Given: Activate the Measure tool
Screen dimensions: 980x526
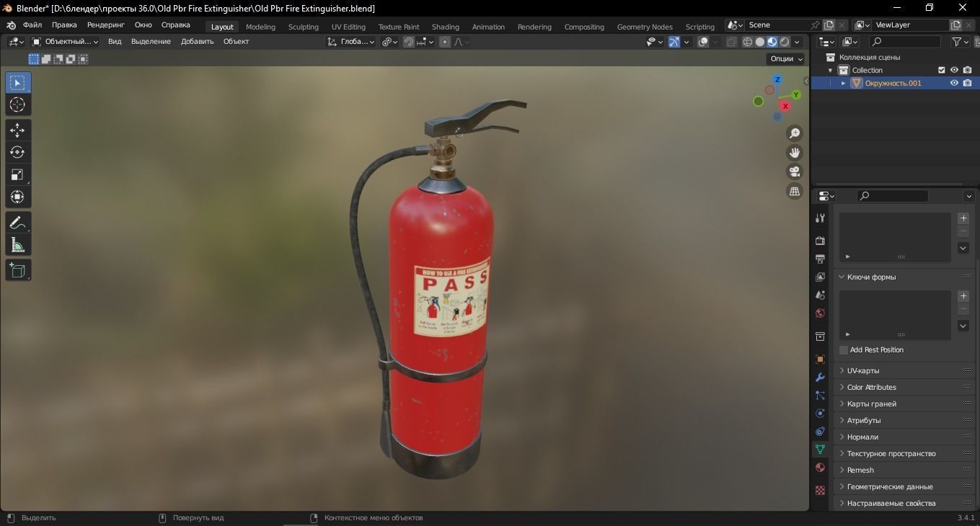Looking at the screenshot, I should (17, 246).
